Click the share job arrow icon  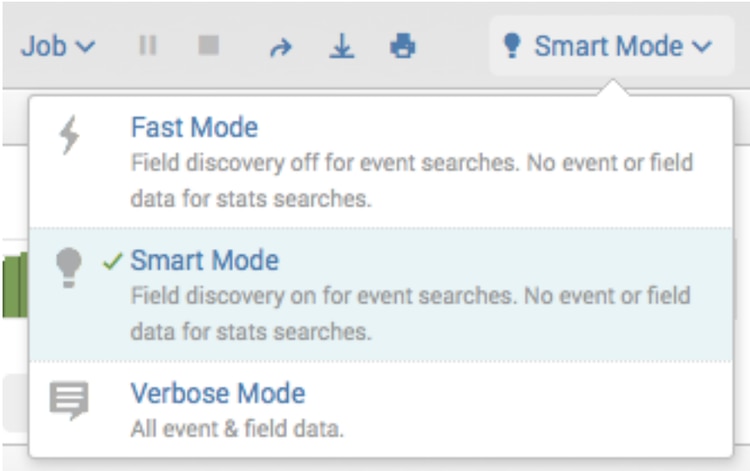coord(282,47)
